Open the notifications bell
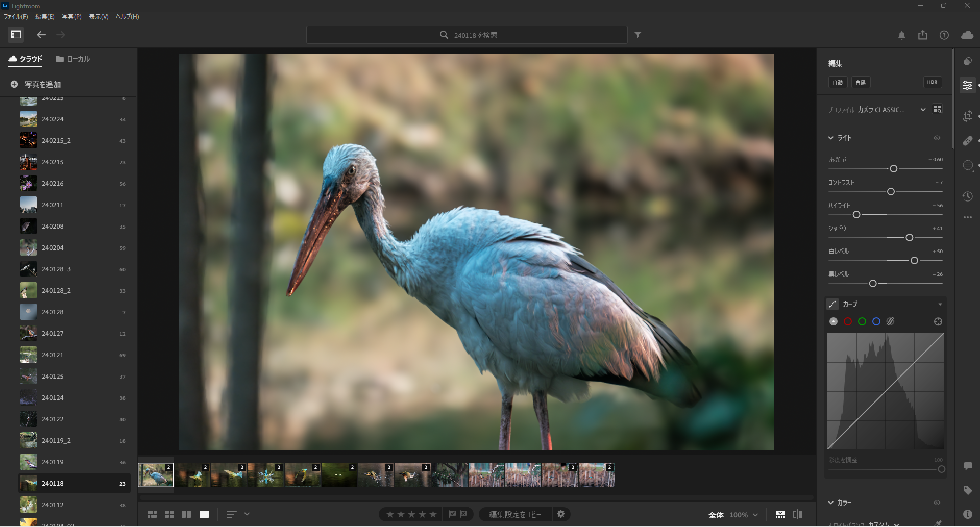Screen dimensions: 980x527 point(902,35)
